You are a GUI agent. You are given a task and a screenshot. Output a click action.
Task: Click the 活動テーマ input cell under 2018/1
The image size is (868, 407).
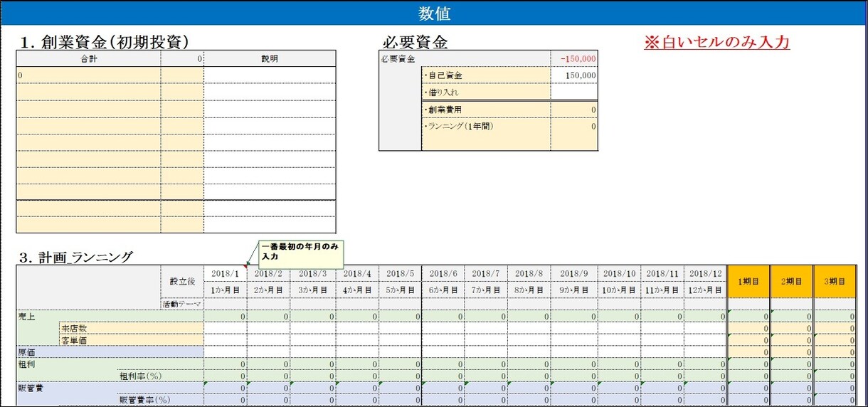coord(225,304)
